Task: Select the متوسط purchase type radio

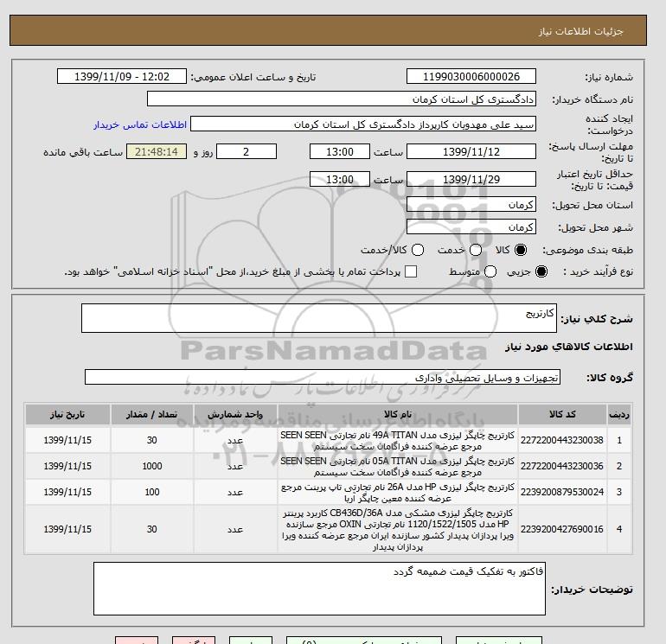Action: click(x=490, y=271)
